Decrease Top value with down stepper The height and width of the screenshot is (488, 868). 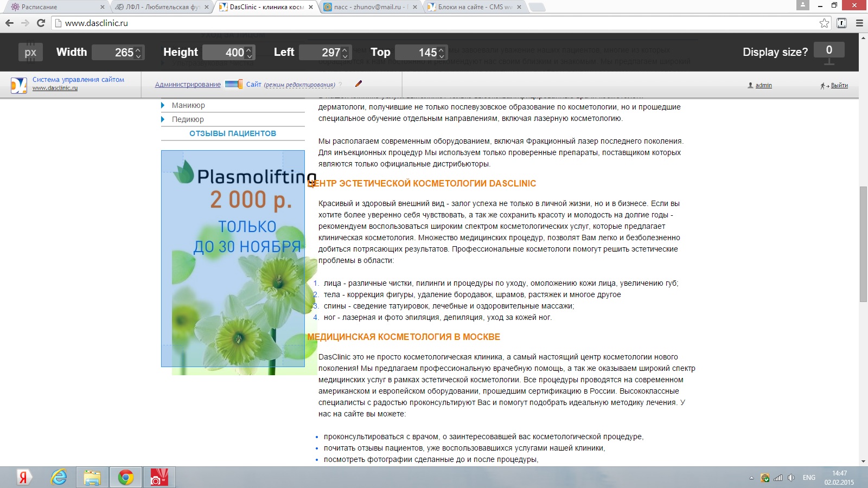tap(442, 56)
